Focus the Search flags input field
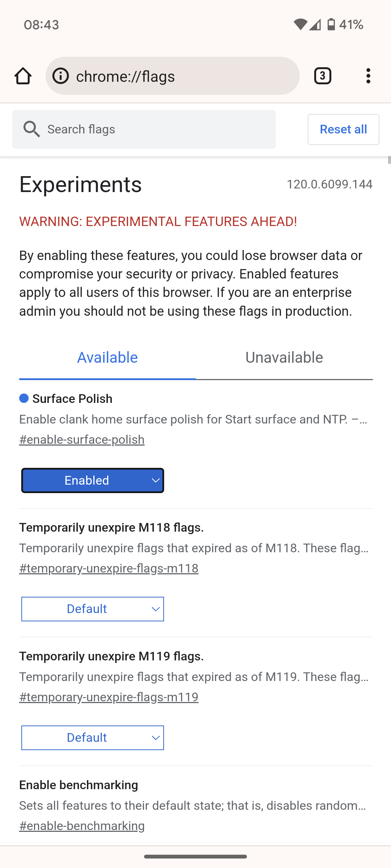Image resolution: width=391 pixels, height=868 pixels. (x=144, y=129)
